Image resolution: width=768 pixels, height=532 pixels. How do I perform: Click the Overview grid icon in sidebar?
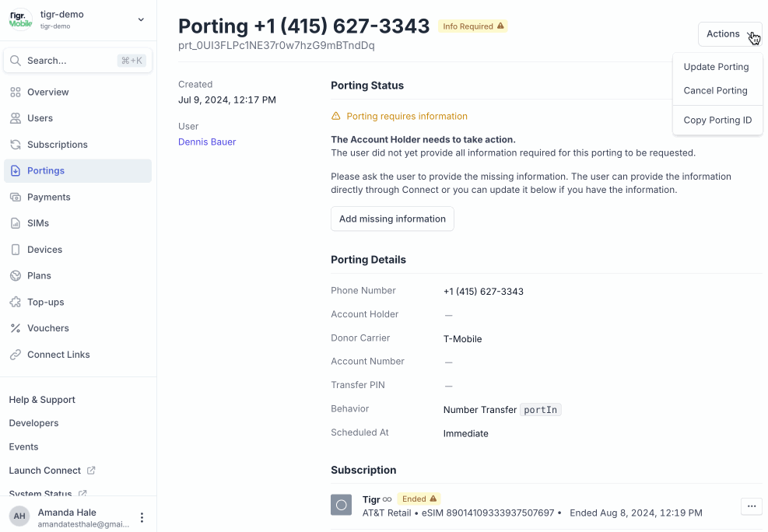16,92
